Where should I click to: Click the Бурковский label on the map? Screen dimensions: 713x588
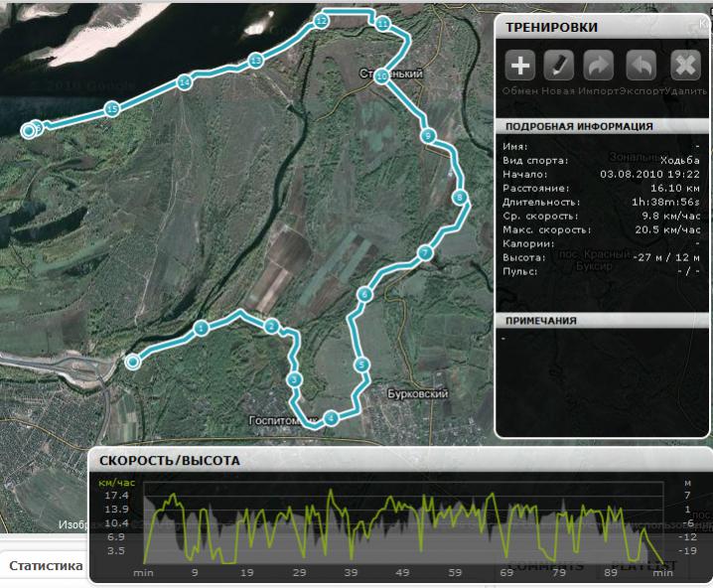417,394
